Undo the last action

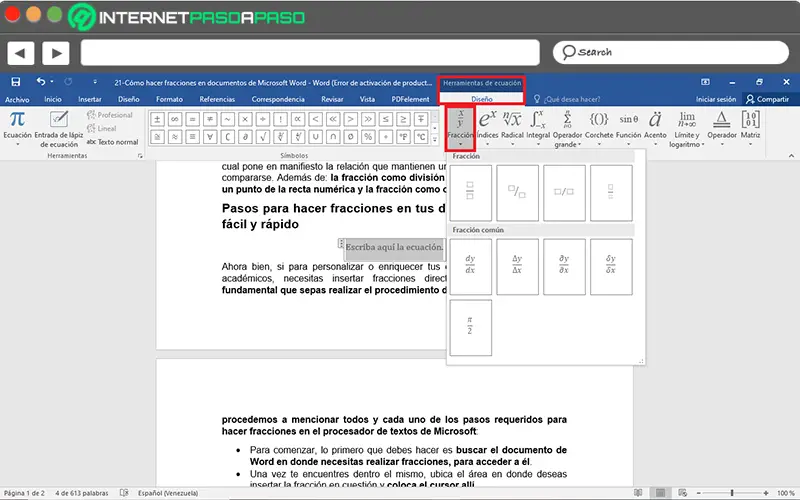(41, 82)
